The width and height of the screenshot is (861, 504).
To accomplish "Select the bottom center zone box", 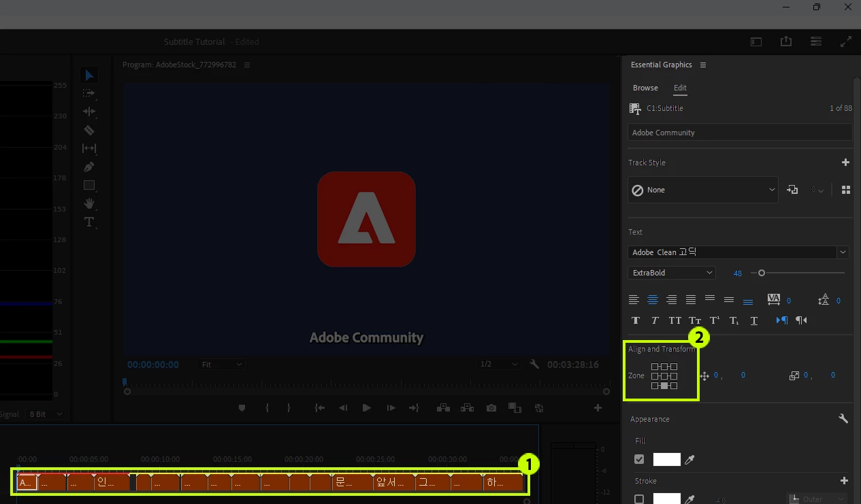I will coord(664,386).
